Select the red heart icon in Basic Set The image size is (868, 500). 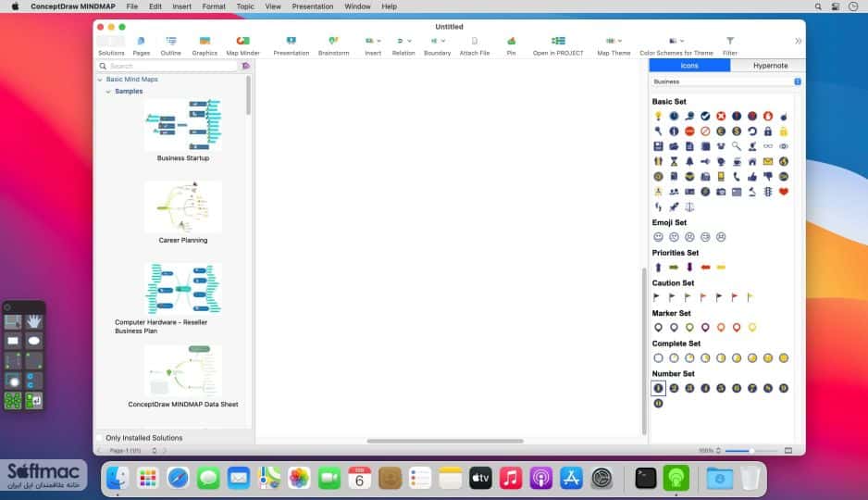pos(783,192)
